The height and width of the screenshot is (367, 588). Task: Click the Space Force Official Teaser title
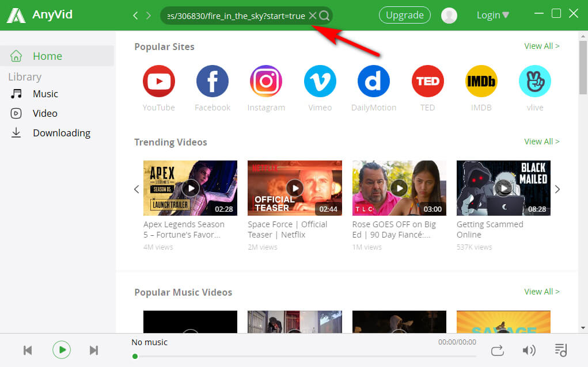tap(287, 230)
